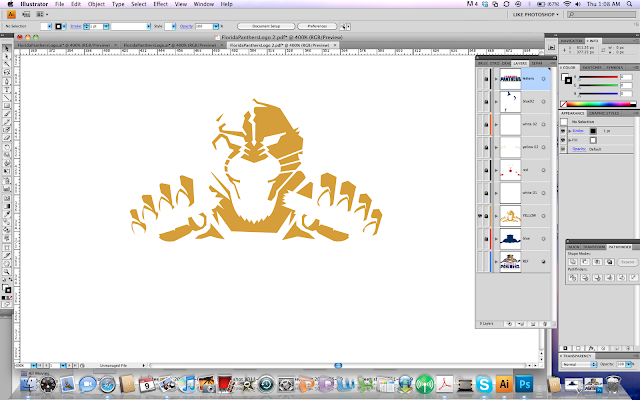This screenshot has width=640, height=400.
Task: Show the red layer visibility box
Action: pyautogui.click(x=480, y=170)
